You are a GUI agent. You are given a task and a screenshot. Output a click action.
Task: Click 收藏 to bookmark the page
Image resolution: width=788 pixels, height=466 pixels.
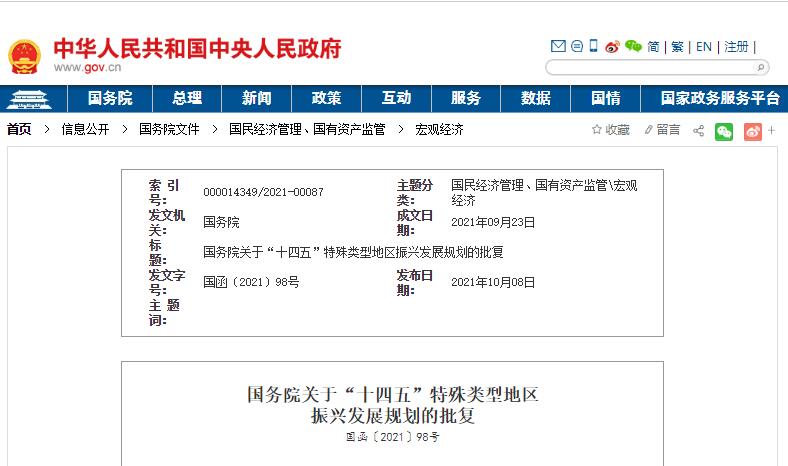tap(611, 130)
